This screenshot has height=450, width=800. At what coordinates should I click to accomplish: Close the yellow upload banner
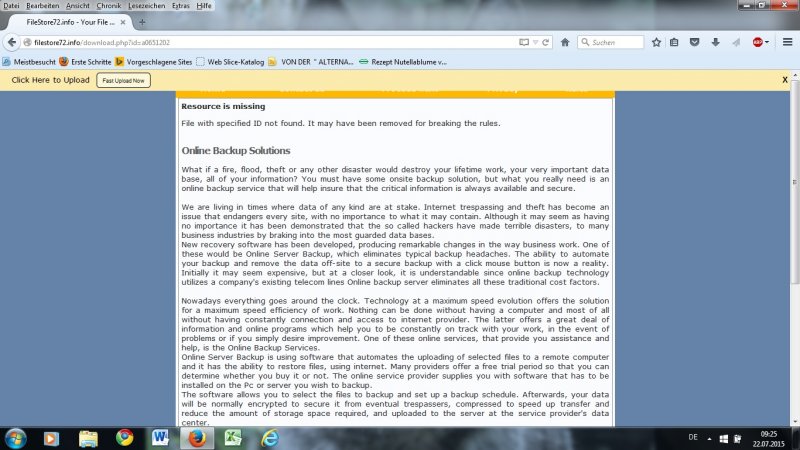pyautogui.click(x=785, y=79)
